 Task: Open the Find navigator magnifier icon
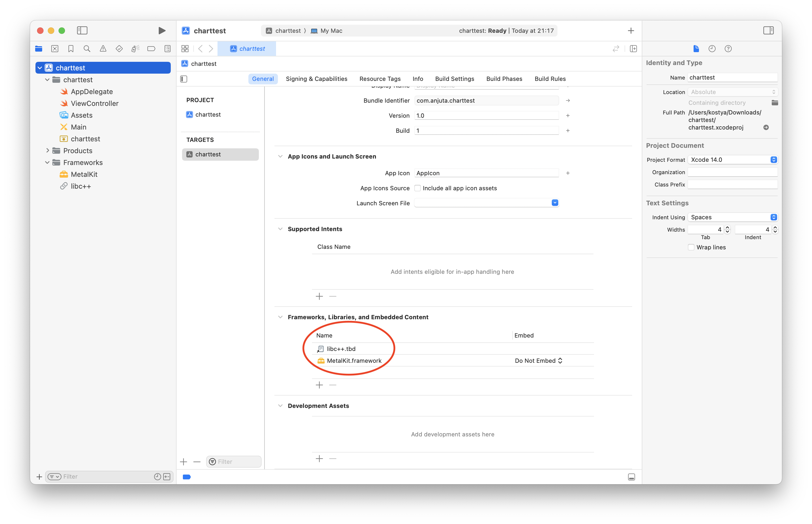(x=87, y=49)
